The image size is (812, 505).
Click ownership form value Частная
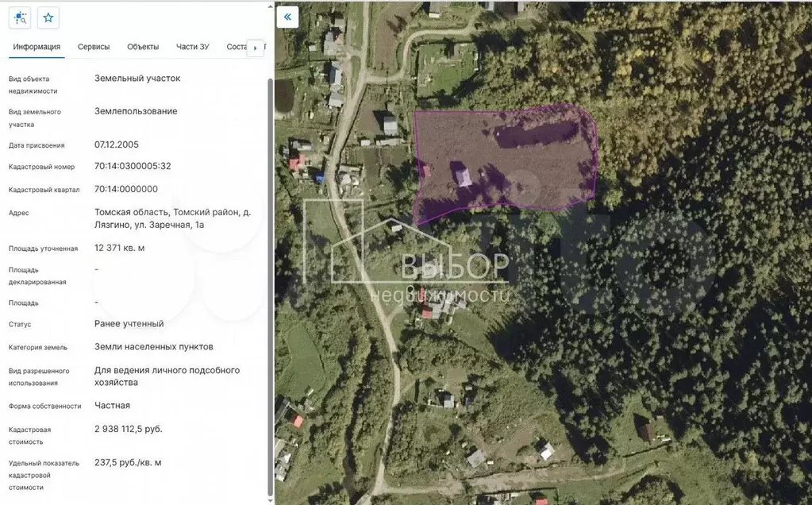112,406
